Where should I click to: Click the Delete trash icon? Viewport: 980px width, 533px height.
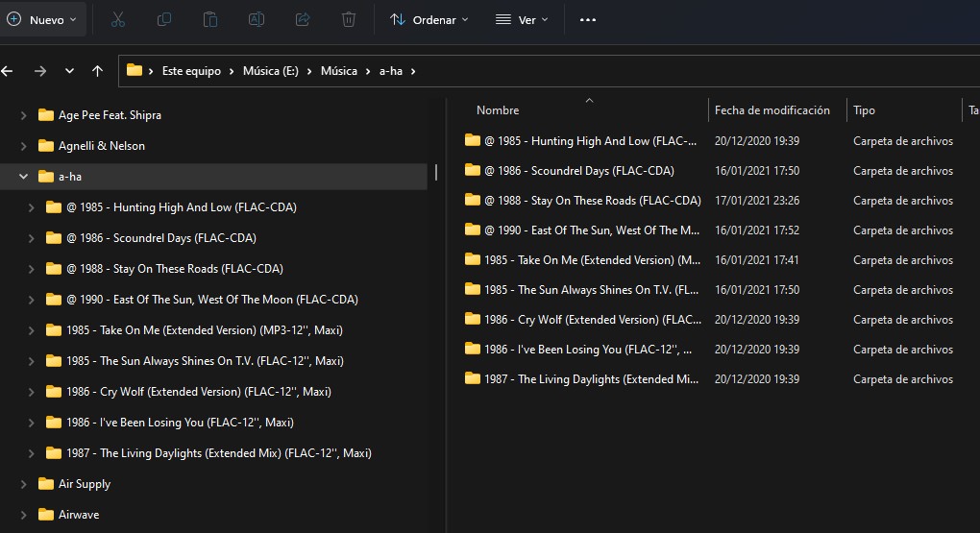click(x=349, y=19)
